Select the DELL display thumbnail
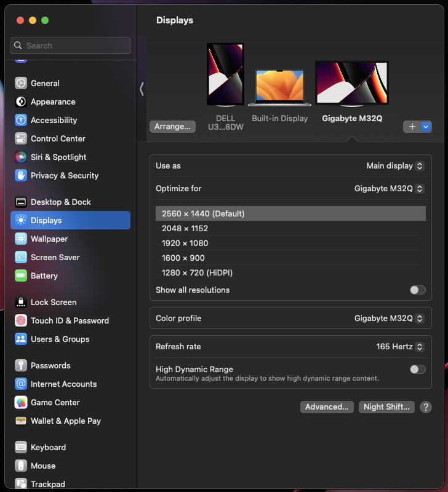 (225, 74)
